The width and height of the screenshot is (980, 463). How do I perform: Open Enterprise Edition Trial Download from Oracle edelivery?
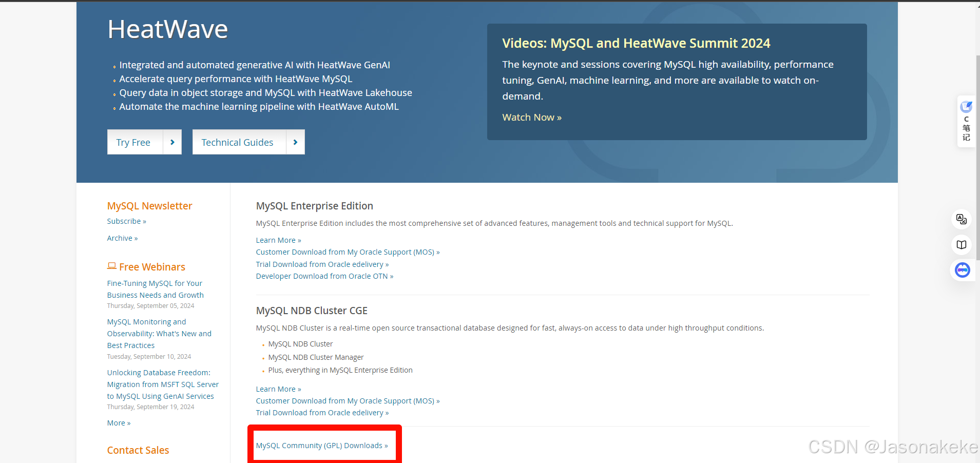point(322,264)
